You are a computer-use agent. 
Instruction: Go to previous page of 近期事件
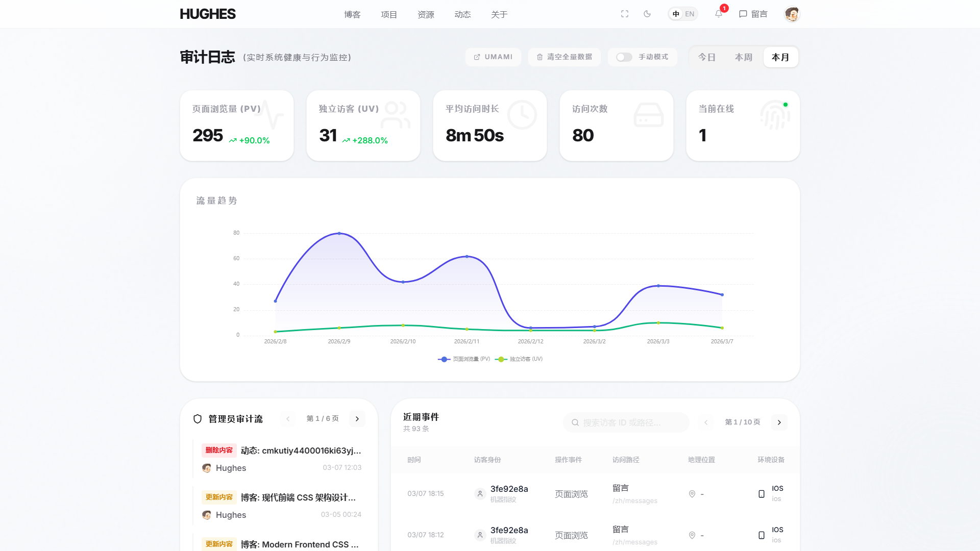point(706,422)
